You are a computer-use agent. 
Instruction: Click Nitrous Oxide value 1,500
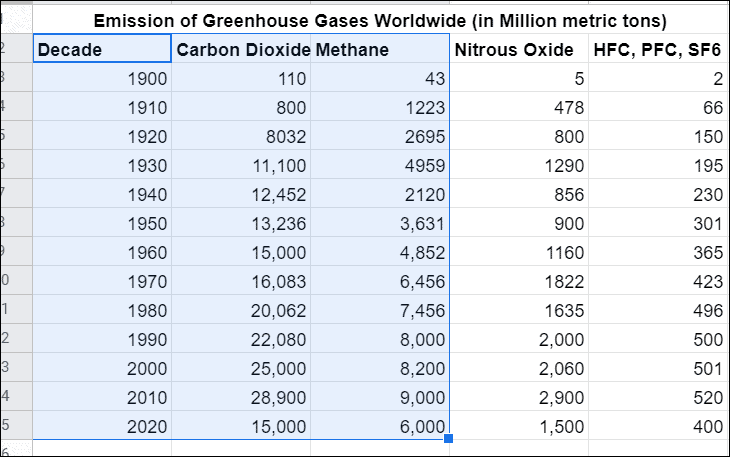(519, 425)
